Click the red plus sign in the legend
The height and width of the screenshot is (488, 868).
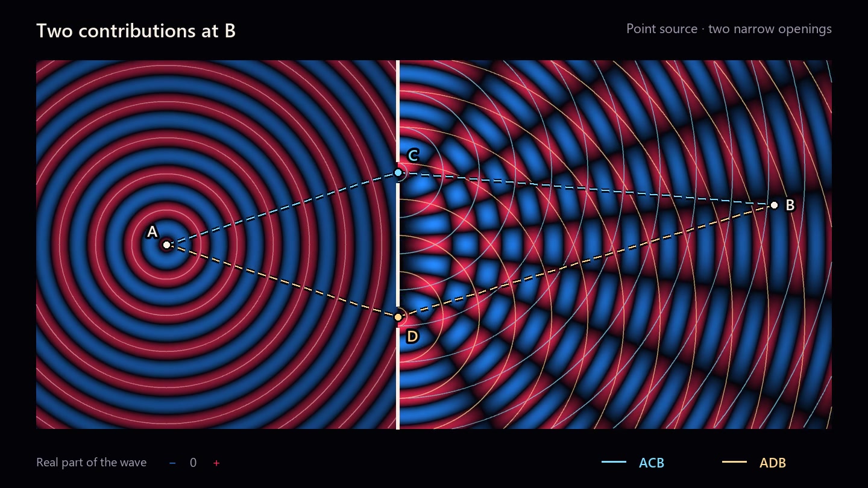216,463
